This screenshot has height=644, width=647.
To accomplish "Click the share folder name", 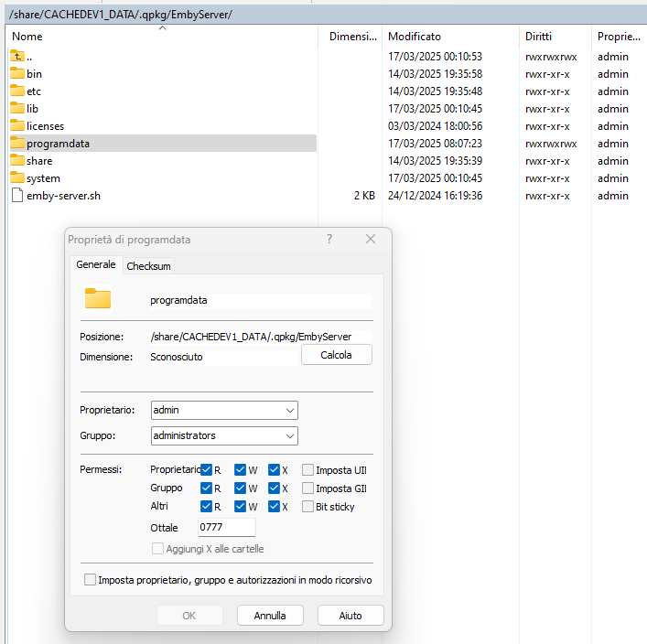I will pos(39,161).
